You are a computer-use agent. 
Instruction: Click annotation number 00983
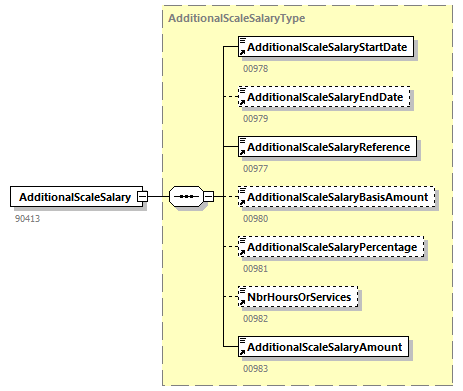(x=255, y=369)
